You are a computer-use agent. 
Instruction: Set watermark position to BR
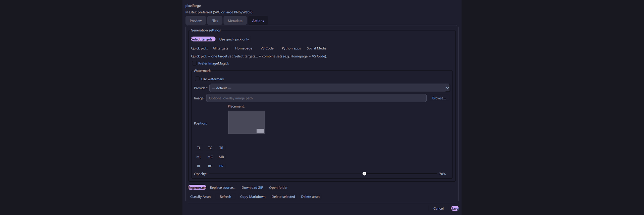[221, 166]
